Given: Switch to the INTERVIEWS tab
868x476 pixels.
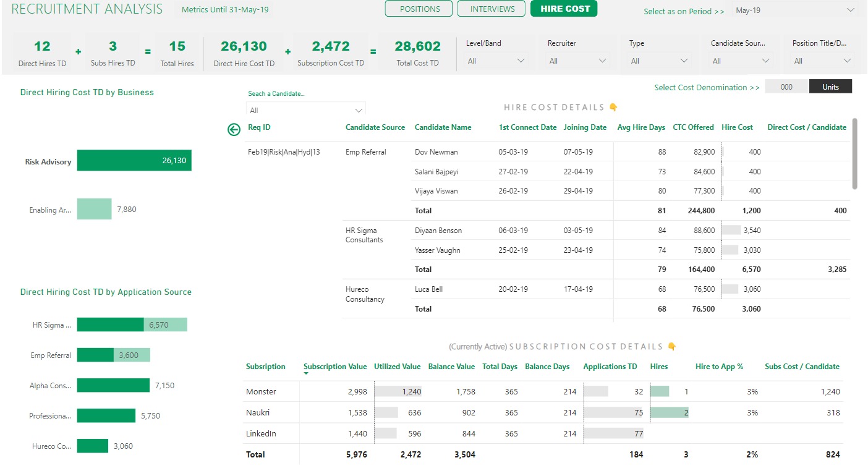Looking at the screenshot, I should (x=492, y=9).
